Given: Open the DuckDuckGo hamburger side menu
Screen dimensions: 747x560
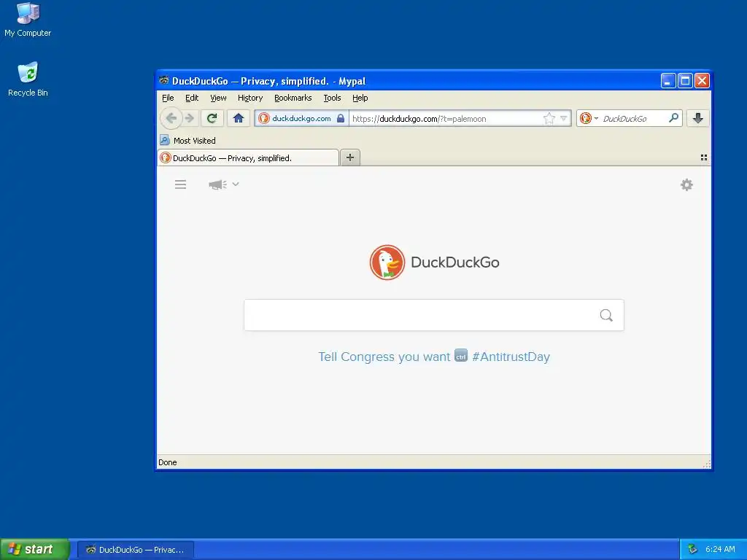Looking at the screenshot, I should [x=181, y=184].
